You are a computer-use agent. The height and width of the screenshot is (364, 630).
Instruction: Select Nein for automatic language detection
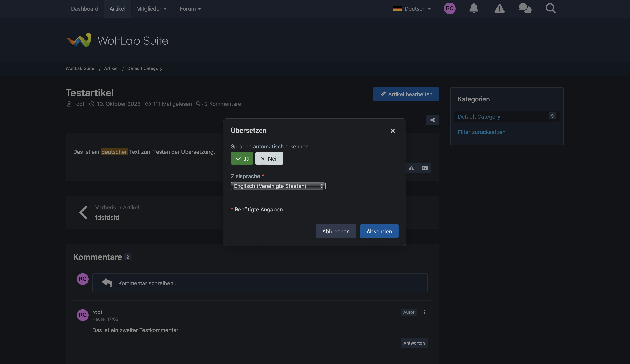(269, 159)
